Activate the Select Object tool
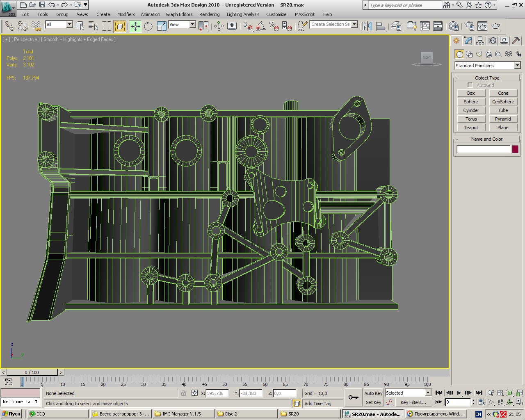The height and width of the screenshot is (420, 525). point(80,26)
